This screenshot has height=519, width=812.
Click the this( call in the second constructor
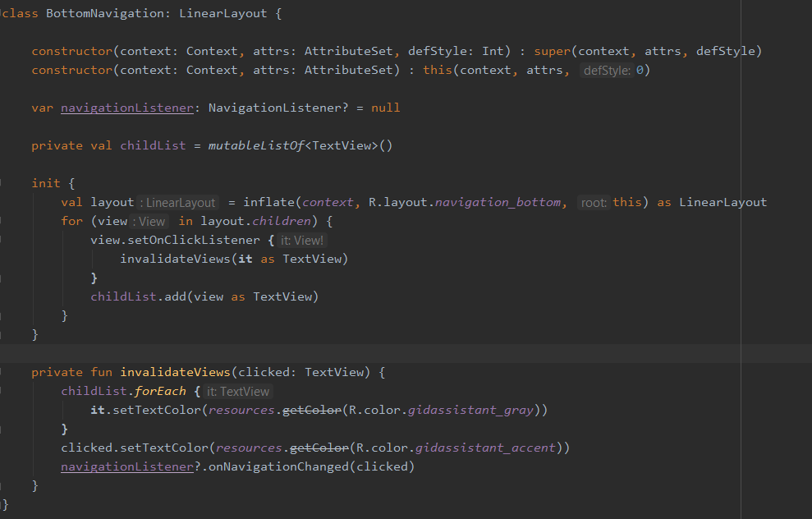click(x=438, y=70)
